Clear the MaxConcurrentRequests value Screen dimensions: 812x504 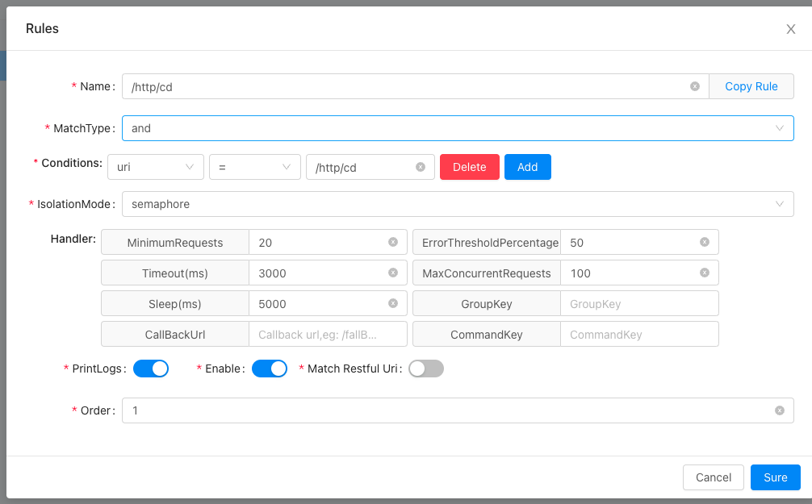tap(705, 273)
